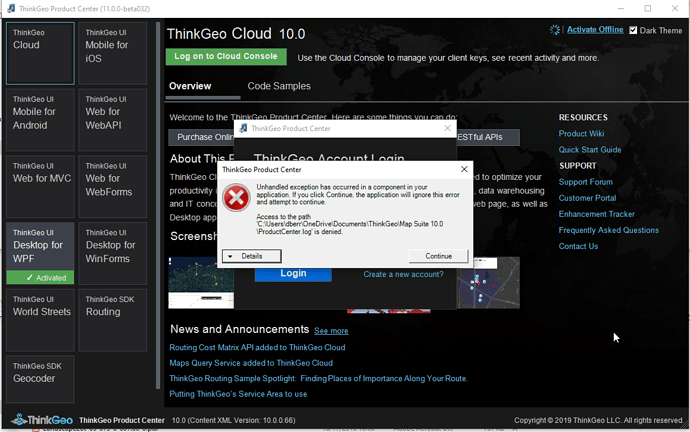The image size is (690, 432).
Task: Select the Web for WebForms tile
Action: [x=113, y=187]
